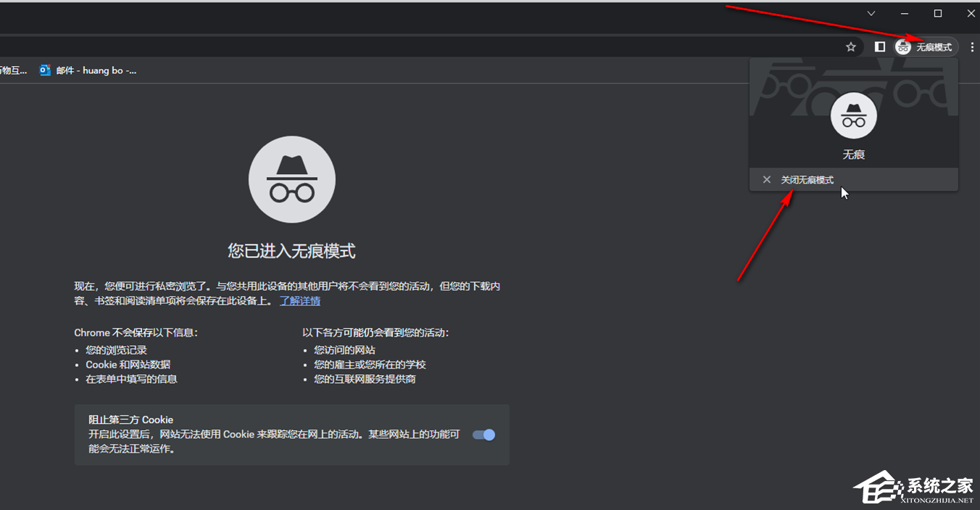Click the bookmark star in address bar
The width and height of the screenshot is (980, 510).
(x=850, y=46)
